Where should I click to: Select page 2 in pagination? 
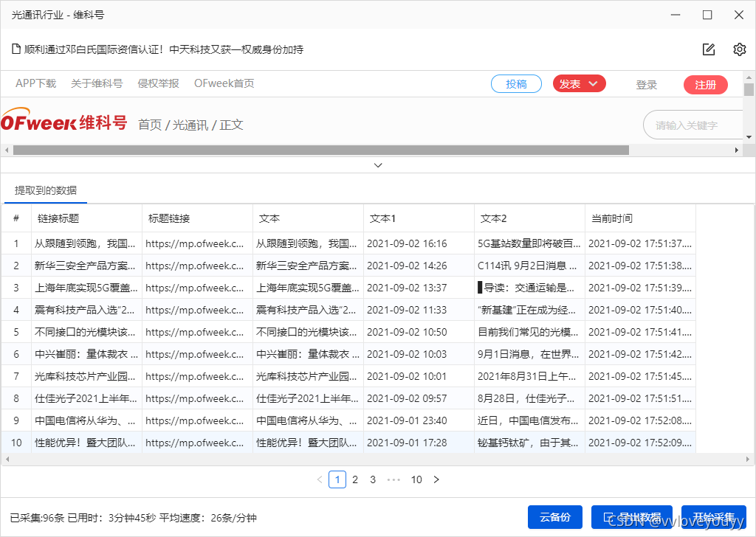[355, 479]
